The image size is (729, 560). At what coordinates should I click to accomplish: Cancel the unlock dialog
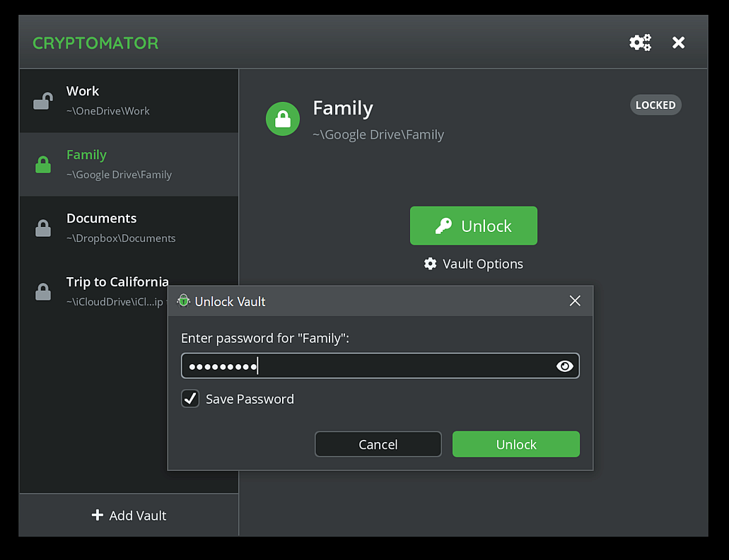click(x=378, y=444)
